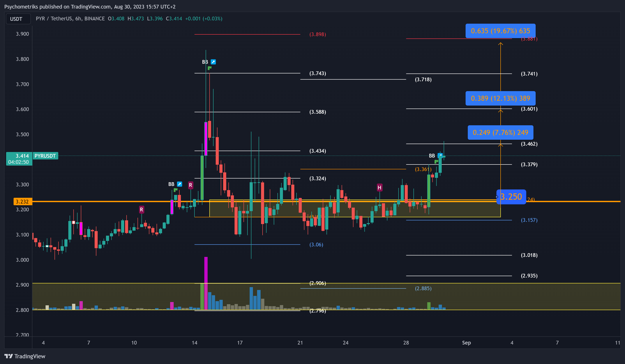Click the (3.324) level label
The width and height of the screenshot is (625, 364).
point(318,178)
